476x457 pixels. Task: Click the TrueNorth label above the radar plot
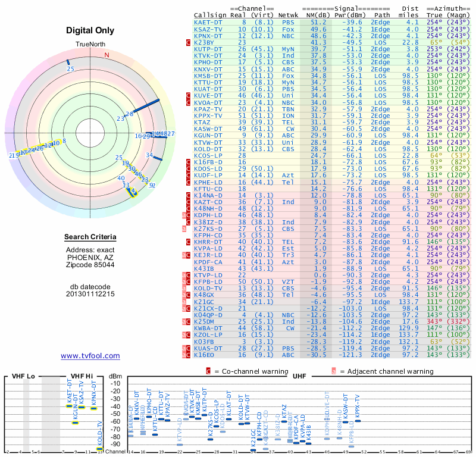coord(90,45)
